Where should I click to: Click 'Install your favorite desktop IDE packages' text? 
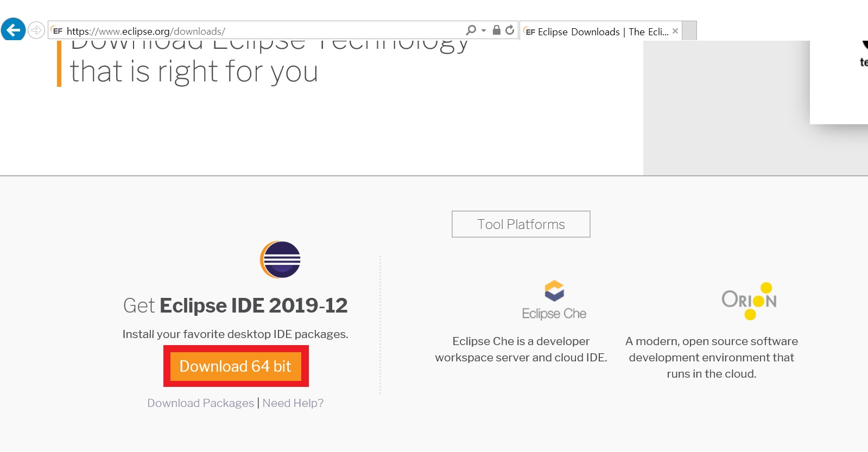click(235, 334)
